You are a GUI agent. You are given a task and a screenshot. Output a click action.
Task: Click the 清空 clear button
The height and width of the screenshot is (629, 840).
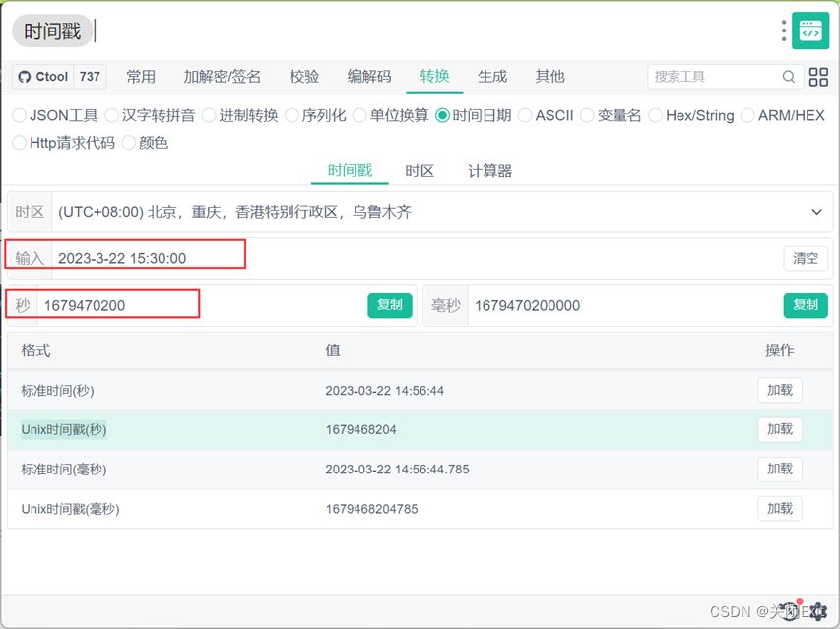tap(805, 258)
